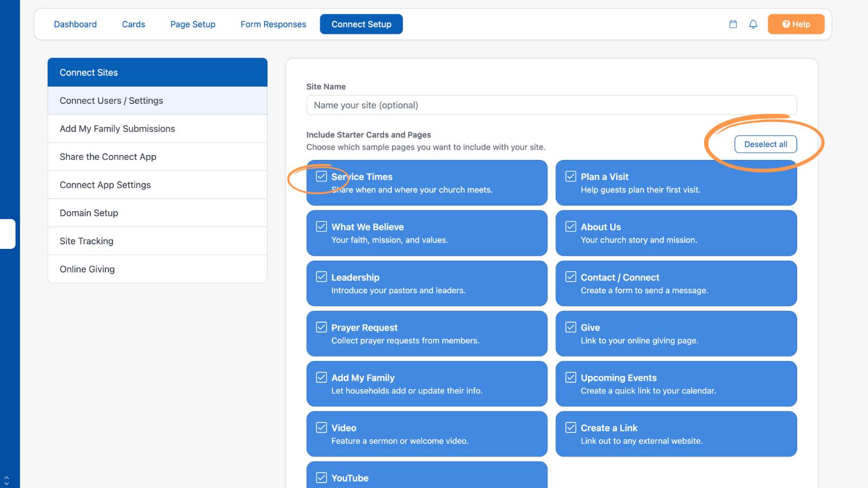Viewport: 868px width, 488px height.
Task: Uncheck the Plan a Visit checkbox
Action: click(571, 176)
